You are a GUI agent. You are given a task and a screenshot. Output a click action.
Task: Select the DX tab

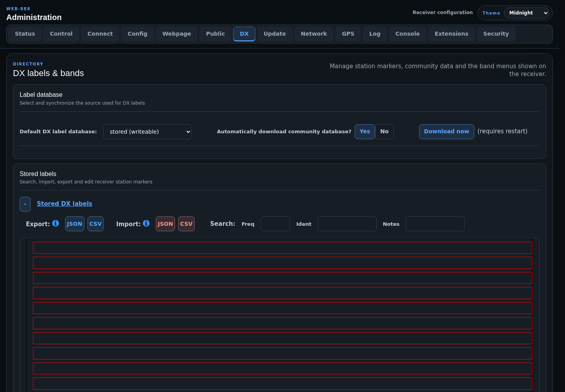coord(244,34)
